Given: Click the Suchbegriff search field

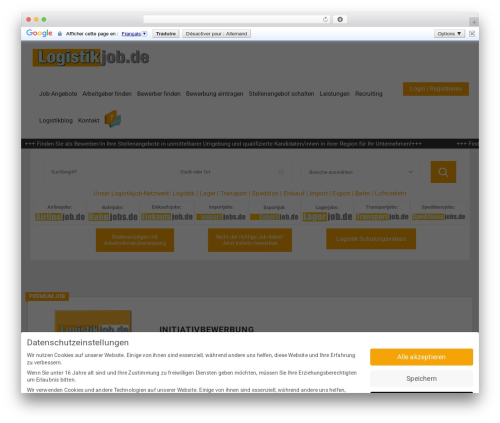Looking at the screenshot, I should pyautogui.click(x=103, y=172).
